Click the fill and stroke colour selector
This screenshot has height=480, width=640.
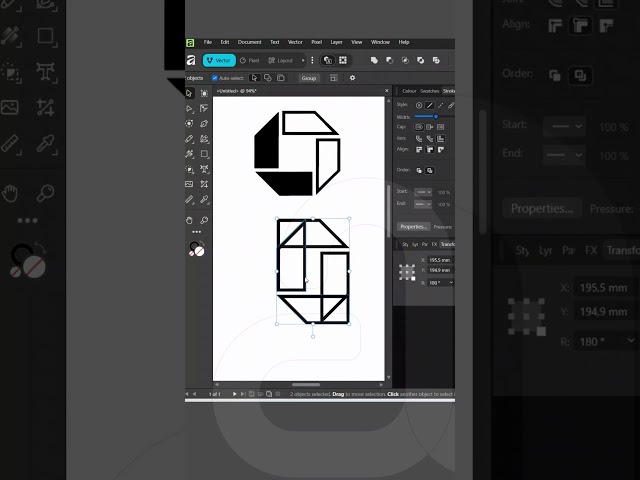click(197, 249)
